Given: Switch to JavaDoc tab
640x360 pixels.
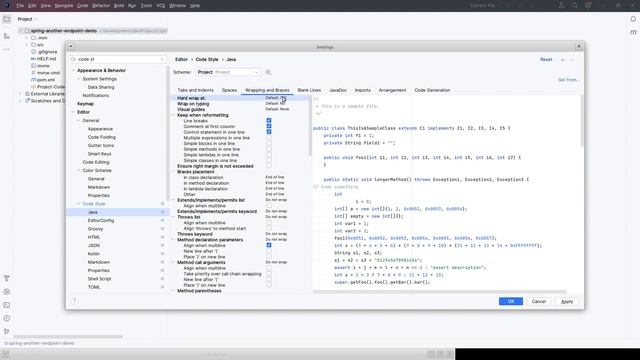Looking at the screenshot, I should [x=338, y=90].
